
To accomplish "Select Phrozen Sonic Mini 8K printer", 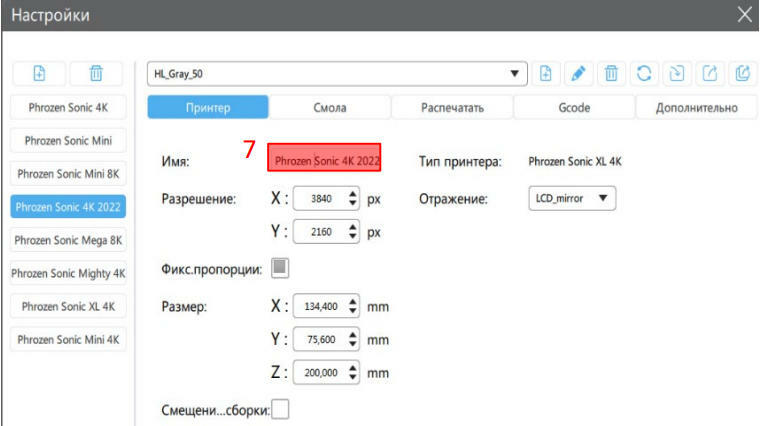I will click(68, 174).
